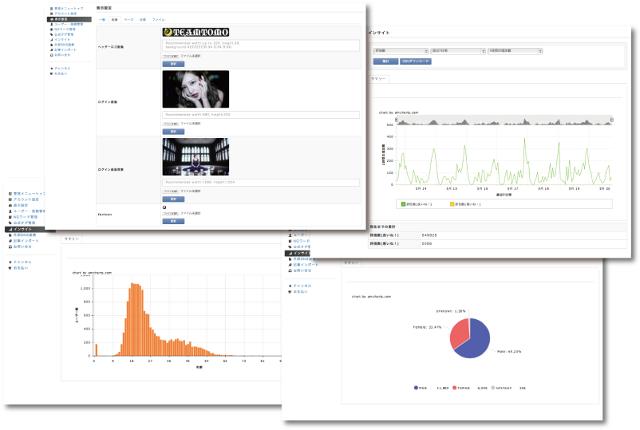
Task: Click the highlighted インサイト icon in the histogram window sidebar
Action: [10, 229]
